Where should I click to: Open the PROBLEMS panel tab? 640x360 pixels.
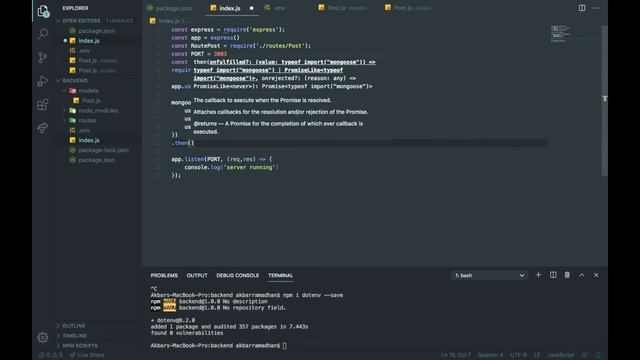point(164,276)
